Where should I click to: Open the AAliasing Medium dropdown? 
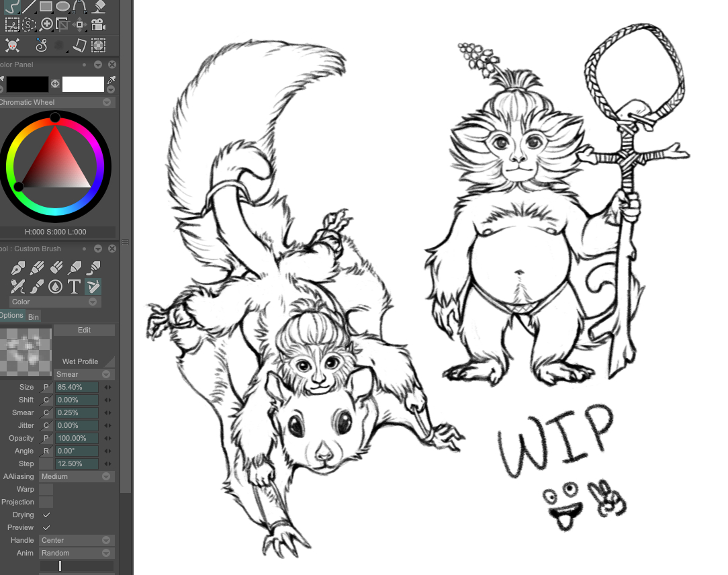point(76,476)
